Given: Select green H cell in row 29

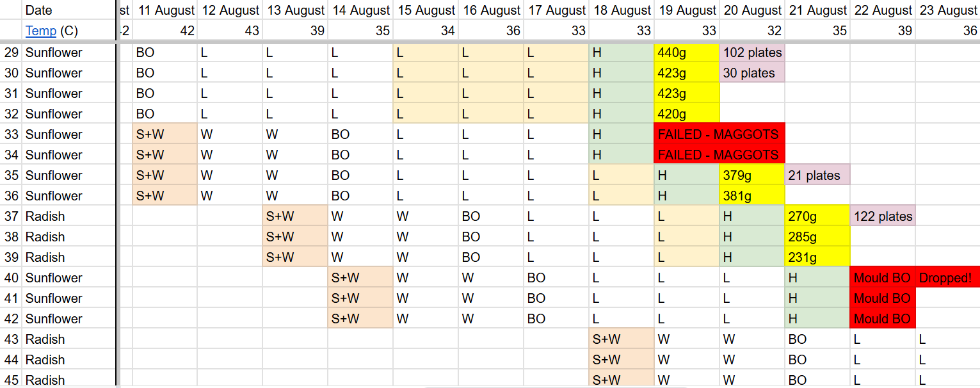Looking at the screenshot, I should (x=622, y=53).
